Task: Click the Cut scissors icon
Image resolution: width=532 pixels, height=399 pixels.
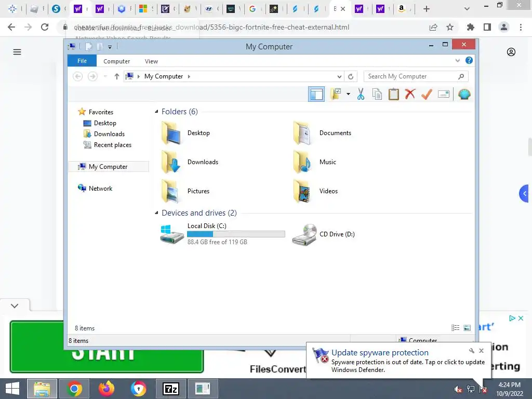Action: [361, 95]
